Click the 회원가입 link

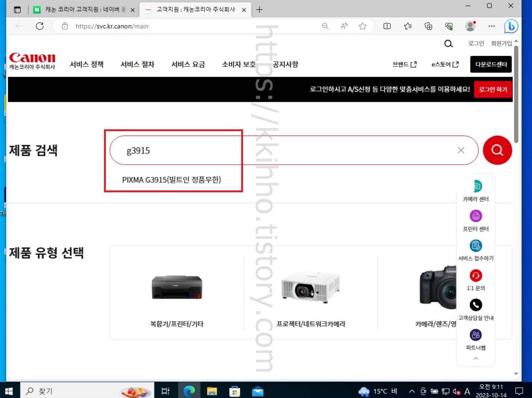click(501, 43)
